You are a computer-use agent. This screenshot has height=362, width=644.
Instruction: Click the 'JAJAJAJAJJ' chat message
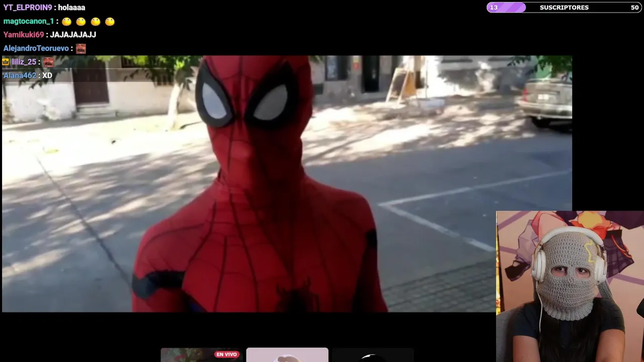(73, 35)
